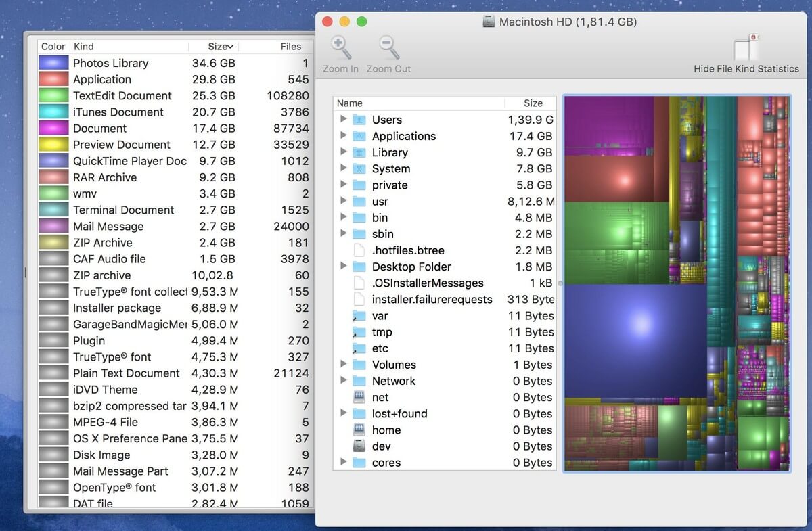Select the sbin folder icon
The width and height of the screenshot is (812, 531).
[359, 233]
